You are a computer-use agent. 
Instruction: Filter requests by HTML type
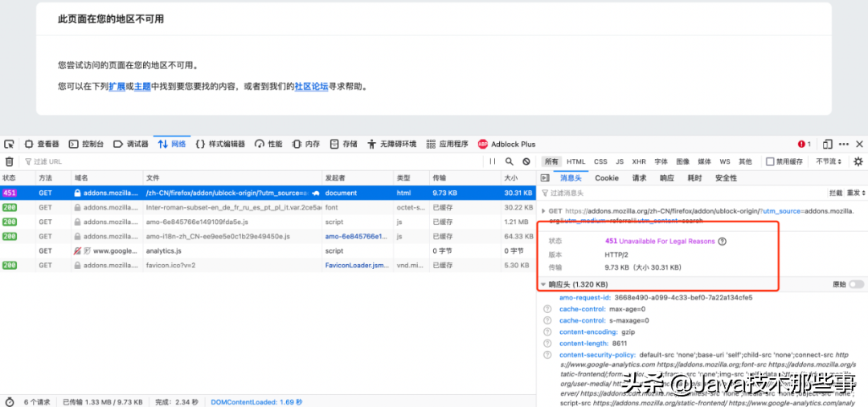pyautogui.click(x=575, y=161)
